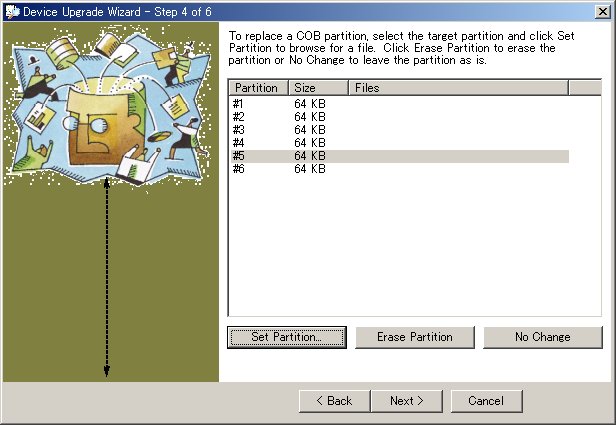The image size is (616, 425).
Task: Select partition row #6
Action: click(x=400, y=169)
